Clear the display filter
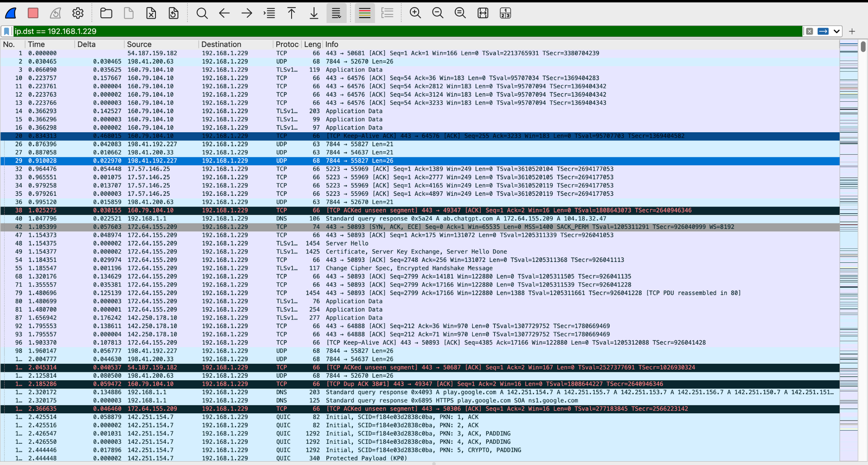 pyautogui.click(x=810, y=31)
